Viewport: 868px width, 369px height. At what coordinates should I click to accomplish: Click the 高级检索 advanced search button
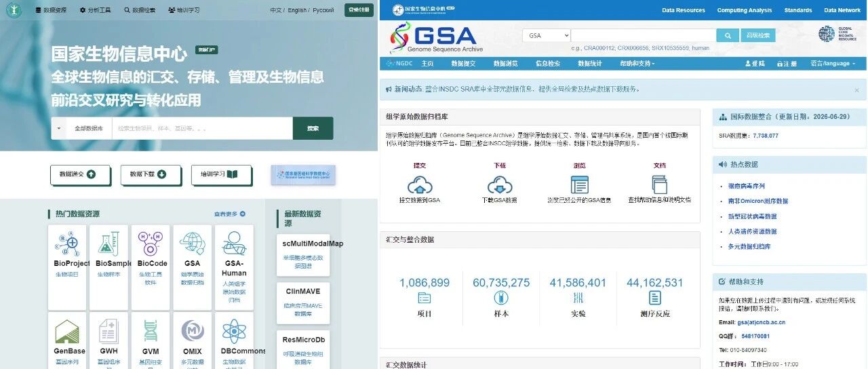point(758,35)
